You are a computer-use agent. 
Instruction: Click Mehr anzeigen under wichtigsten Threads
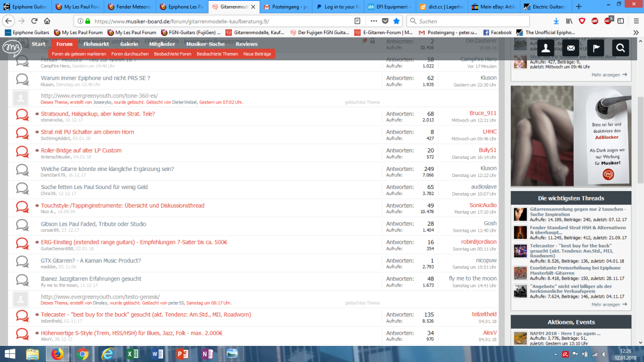click(x=609, y=304)
